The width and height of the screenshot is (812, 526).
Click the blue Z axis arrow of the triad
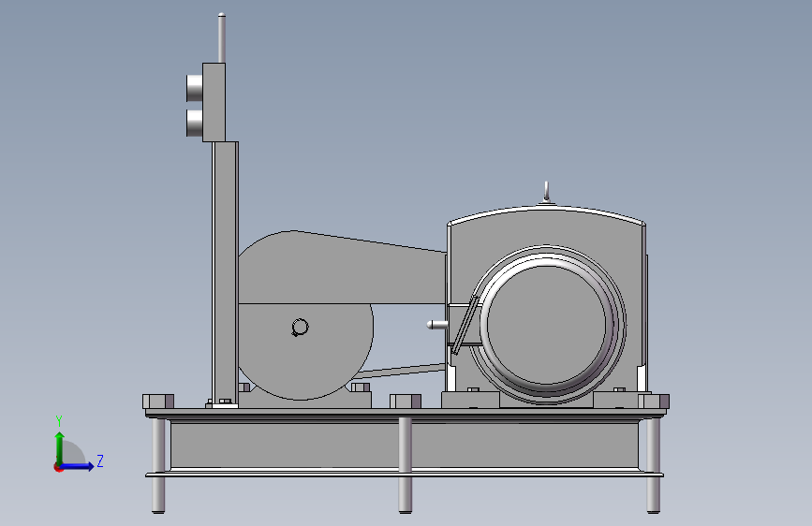(78, 466)
